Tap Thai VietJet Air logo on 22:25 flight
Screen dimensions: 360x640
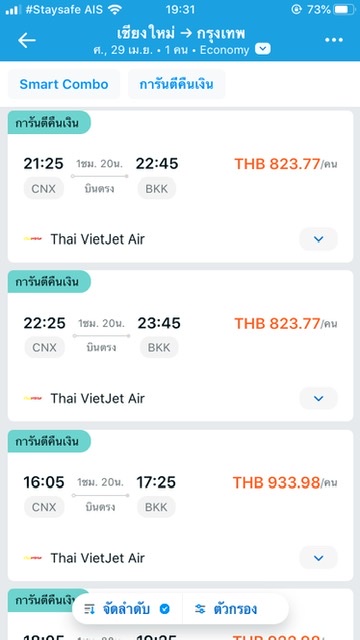[x=33, y=398]
